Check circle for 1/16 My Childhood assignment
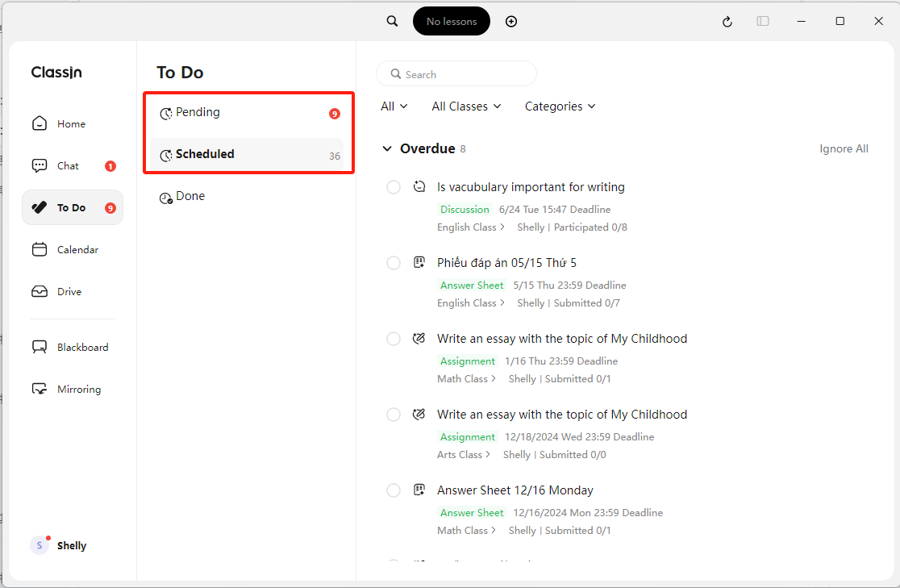Screen dimensions: 900x588 394,339
